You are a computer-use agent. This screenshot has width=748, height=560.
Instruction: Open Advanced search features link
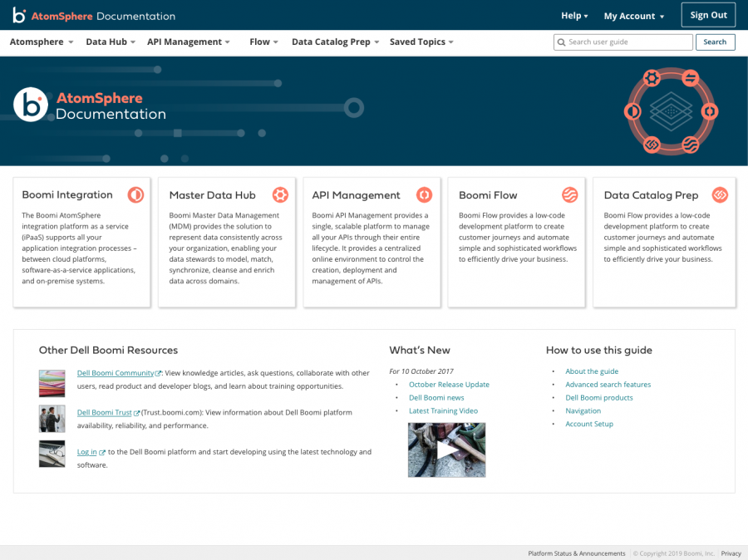[x=608, y=385]
